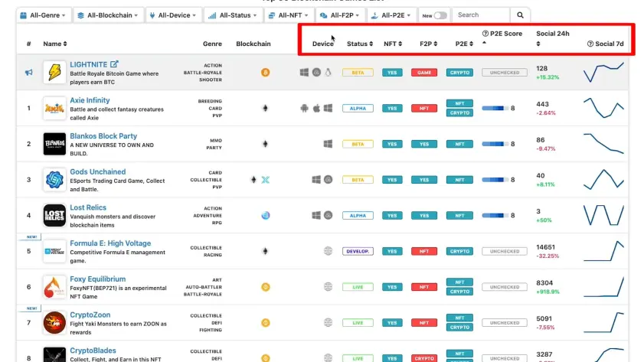This screenshot has height=362, width=644.
Task: Click the Ethereum icon in Axie Infinity row
Action: pyautogui.click(x=265, y=109)
